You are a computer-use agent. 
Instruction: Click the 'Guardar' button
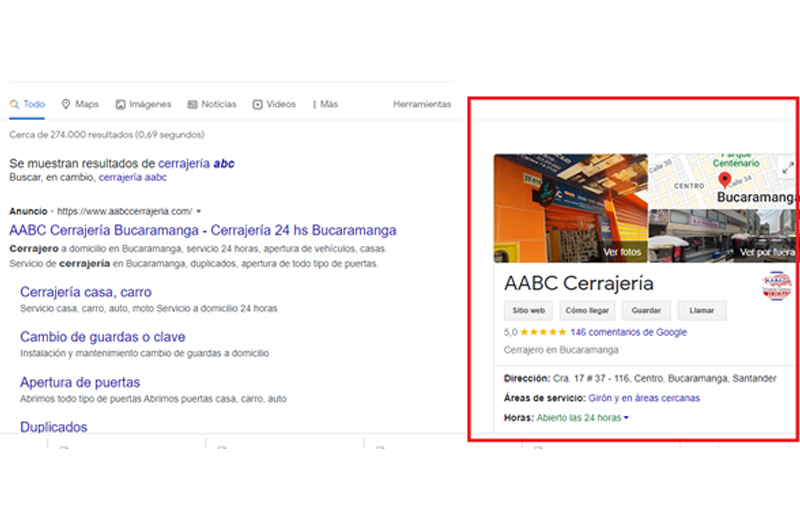click(646, 310)
